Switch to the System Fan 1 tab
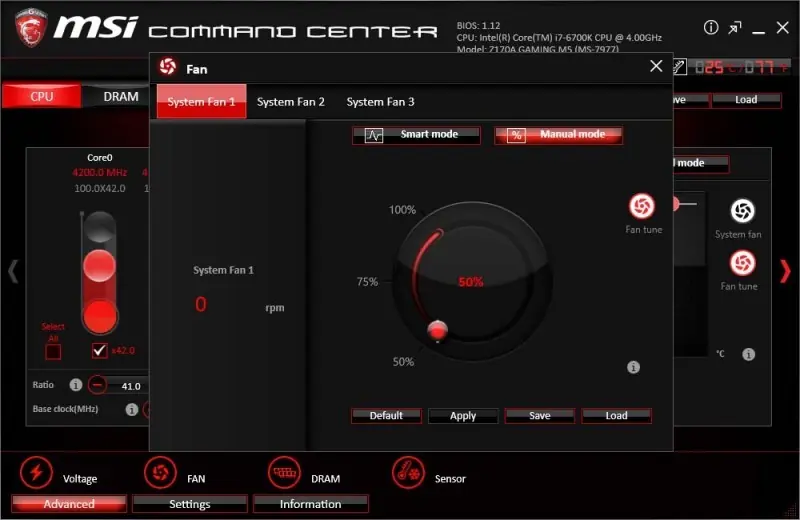 coord(201,102)
